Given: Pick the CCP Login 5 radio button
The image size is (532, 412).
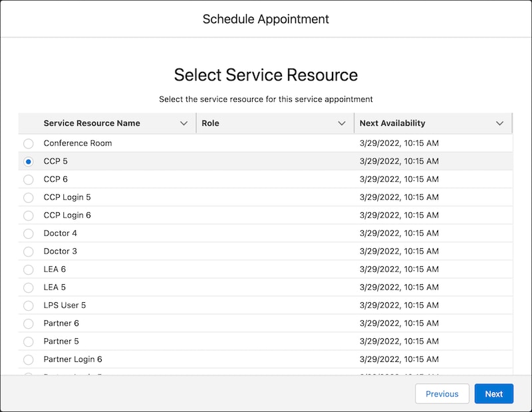Looking at the screenshot, I should pos(29,198).
